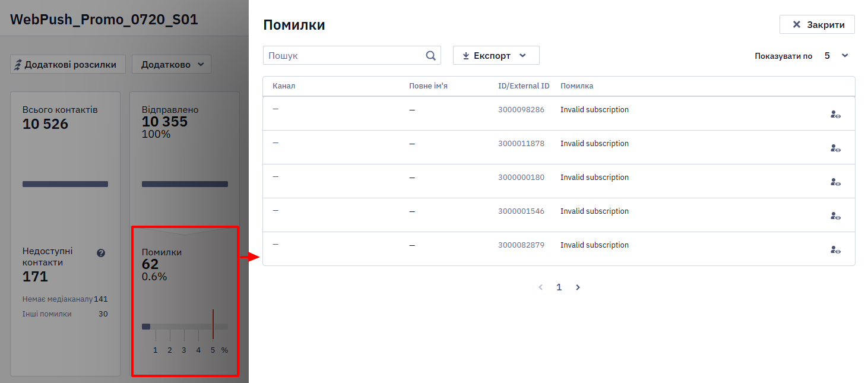Open contact ID 3000001546 link

(521, 211)
